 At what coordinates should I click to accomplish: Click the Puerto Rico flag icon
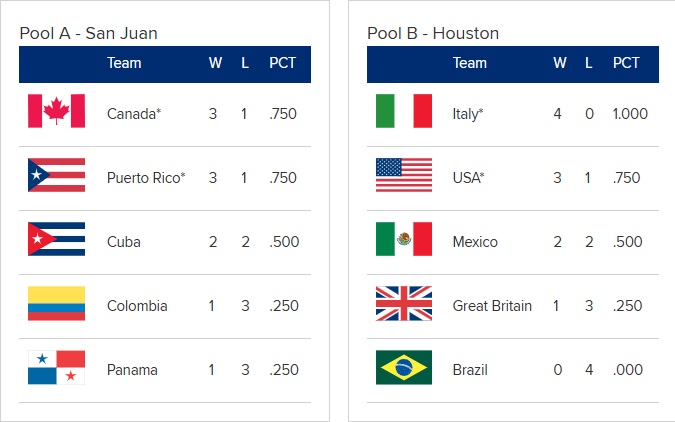(x=56, y=175)
